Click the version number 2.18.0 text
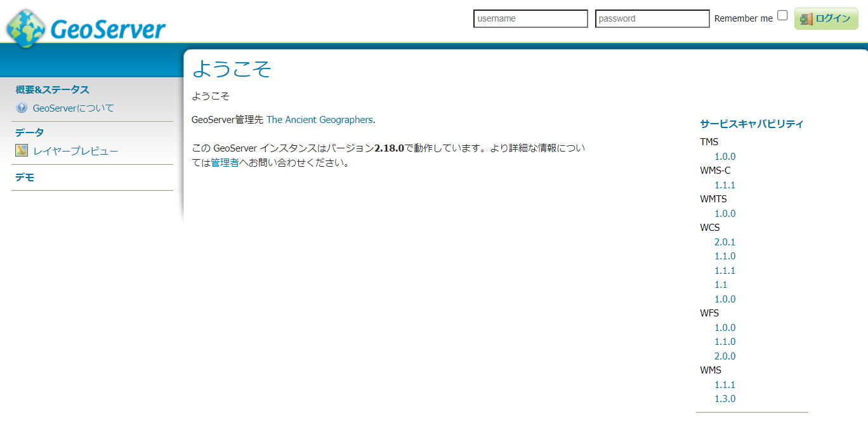This screenshot has height=421, width=868. point(389,148)
